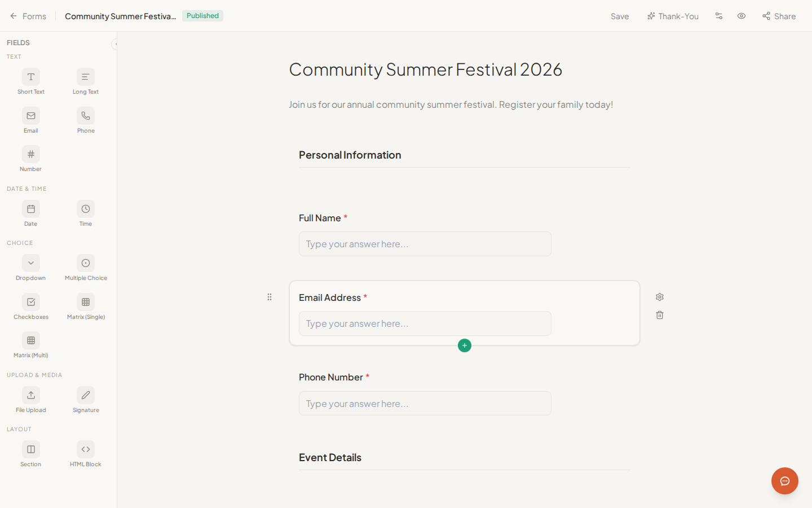Insert a Signature field
The image size is (812, 508).
pos(85,399)
